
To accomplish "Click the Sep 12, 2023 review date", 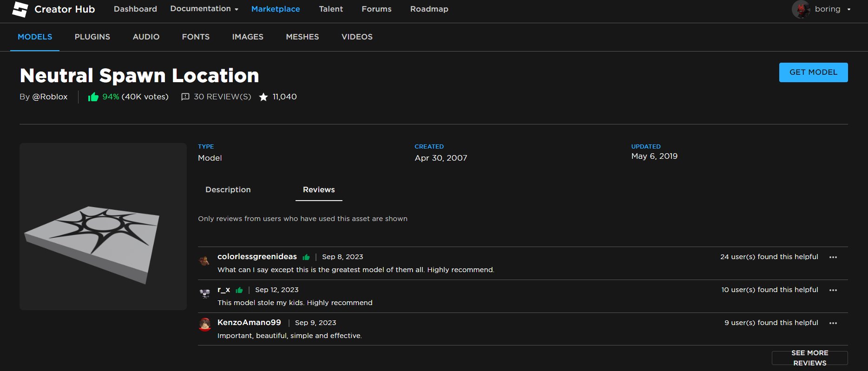I will (x=277, y=290).
